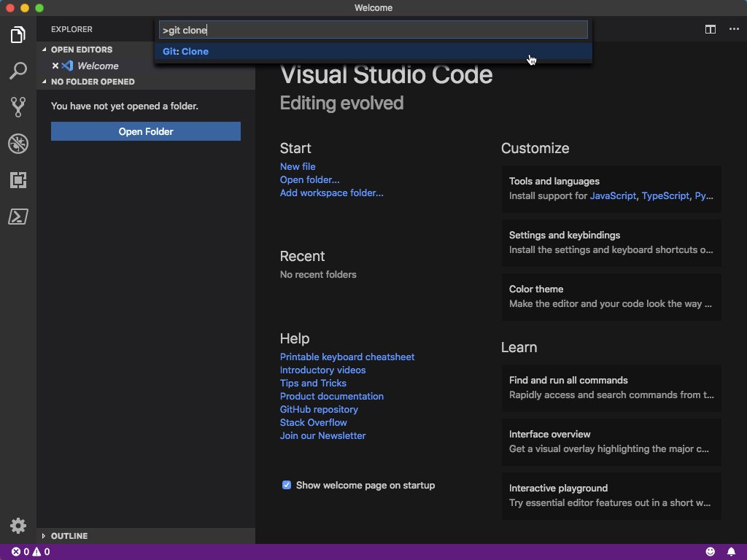Open the notifications bell in status bar
Image resolution: width=747 pixels, height=560 pixels.
pos(731,552)
